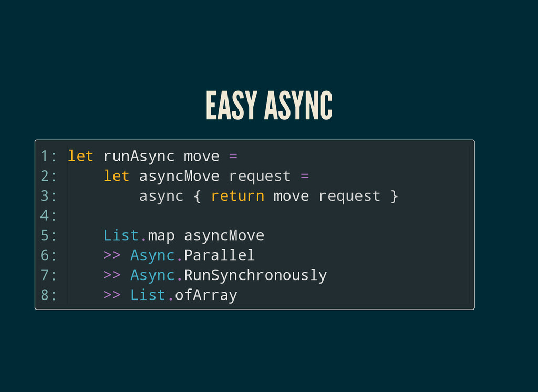Screen dimensions: 538x392
Task: Click the asyncMove identifier on line 2
Action: tap(179, 177)
